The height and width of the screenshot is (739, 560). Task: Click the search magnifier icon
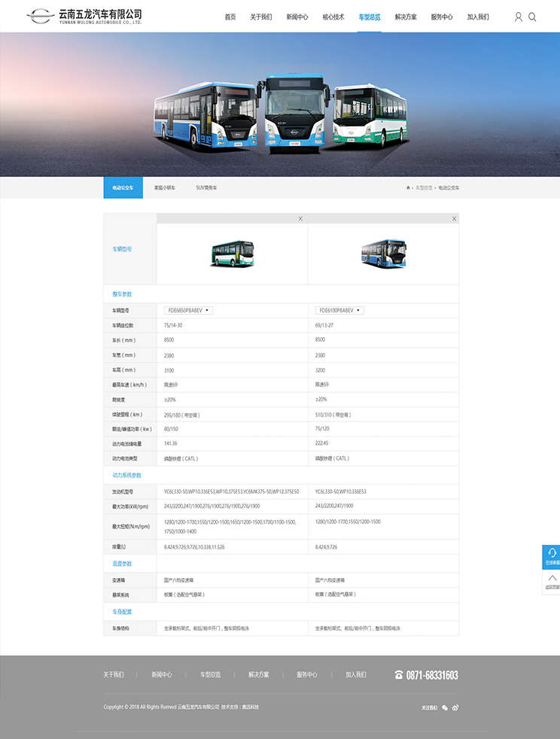click(x=532, y=17)
